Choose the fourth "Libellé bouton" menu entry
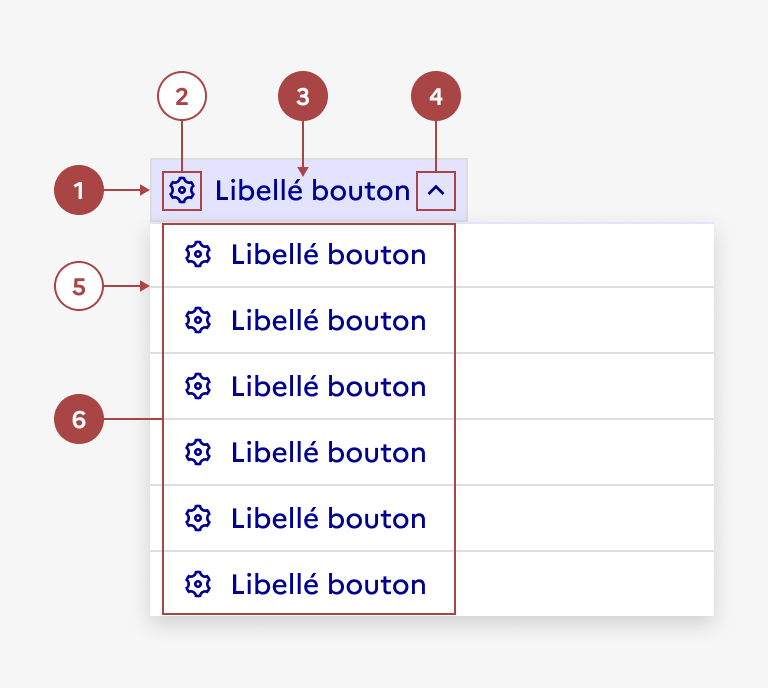Screen dimensions: 768x688 click(328, 453)
